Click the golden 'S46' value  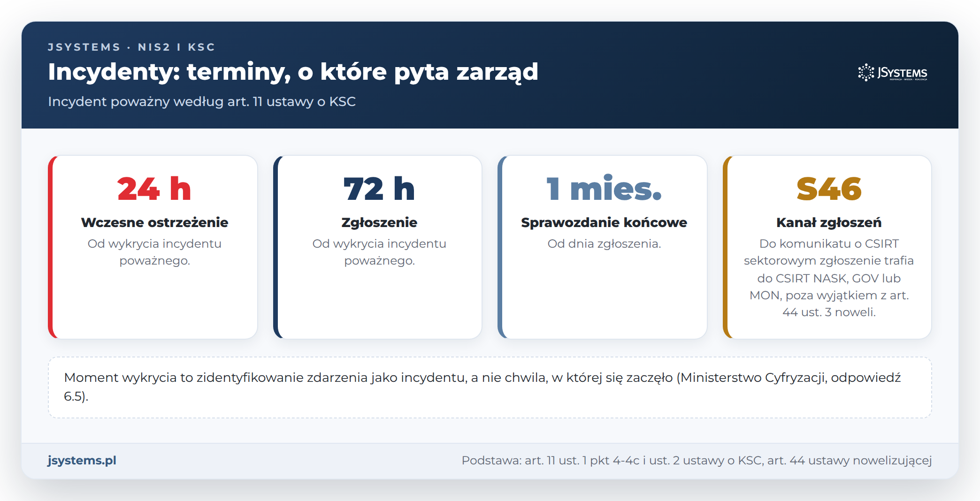click(829, 189)
